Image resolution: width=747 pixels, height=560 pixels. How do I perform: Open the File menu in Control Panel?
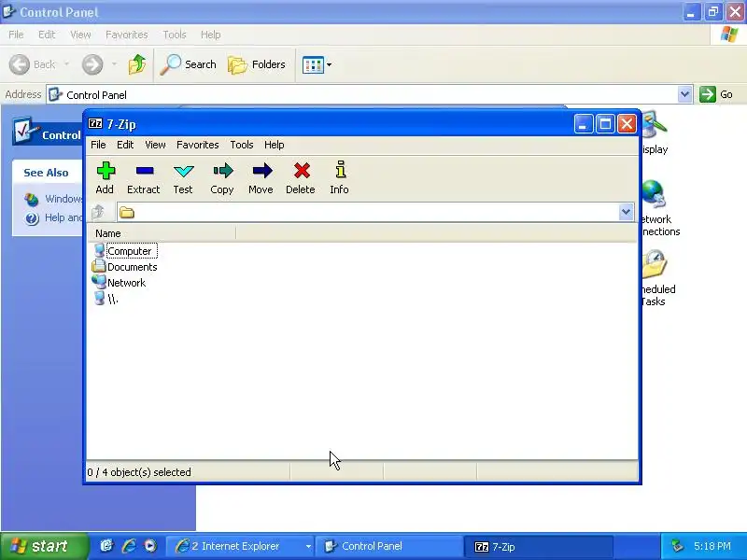tap(16, 35)
